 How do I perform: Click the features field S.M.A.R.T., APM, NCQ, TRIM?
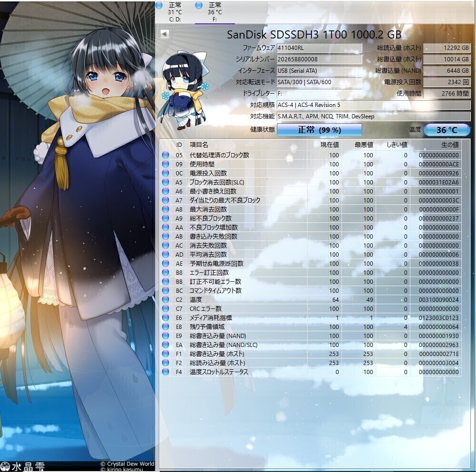tap(373, 116)
